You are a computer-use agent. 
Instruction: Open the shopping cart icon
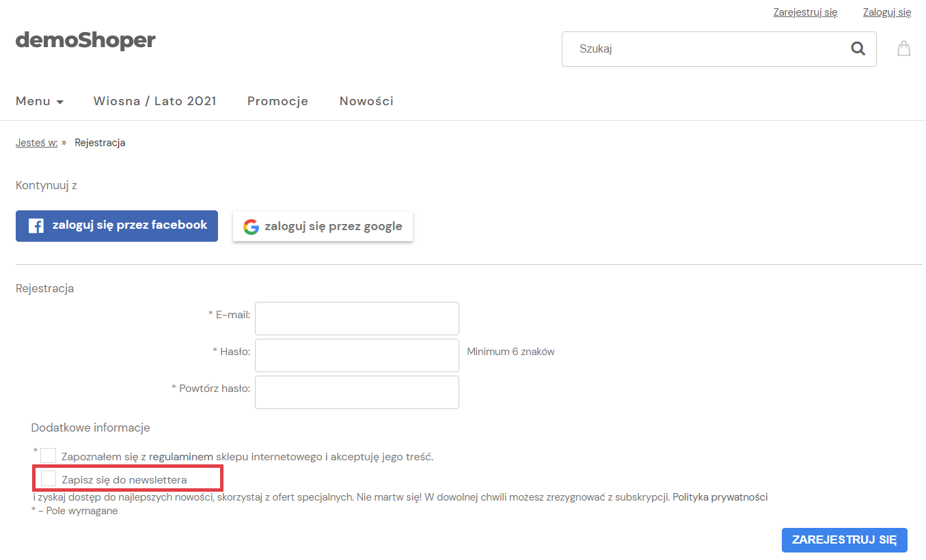[903, 48]
